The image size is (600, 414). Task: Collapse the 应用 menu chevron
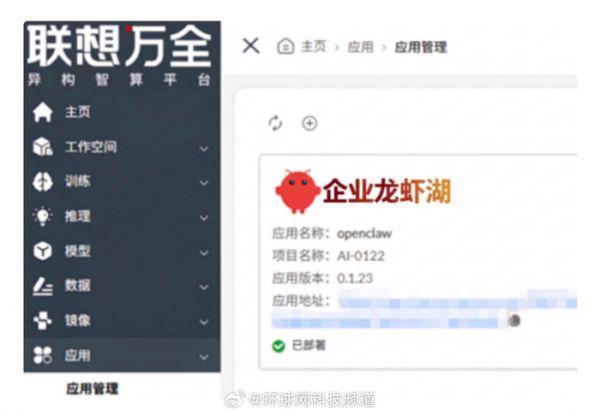[204, 356]
